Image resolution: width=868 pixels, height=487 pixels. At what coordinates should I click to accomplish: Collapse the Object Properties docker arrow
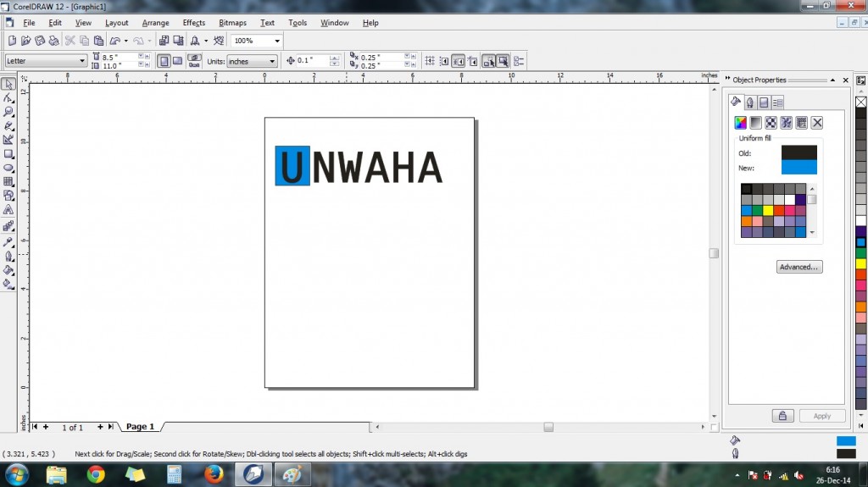coord(832,80)
